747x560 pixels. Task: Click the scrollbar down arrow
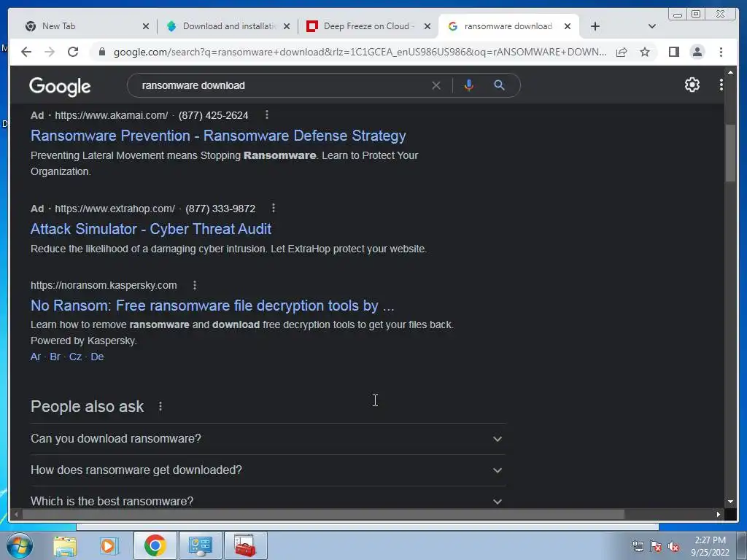tap(730, 502)
